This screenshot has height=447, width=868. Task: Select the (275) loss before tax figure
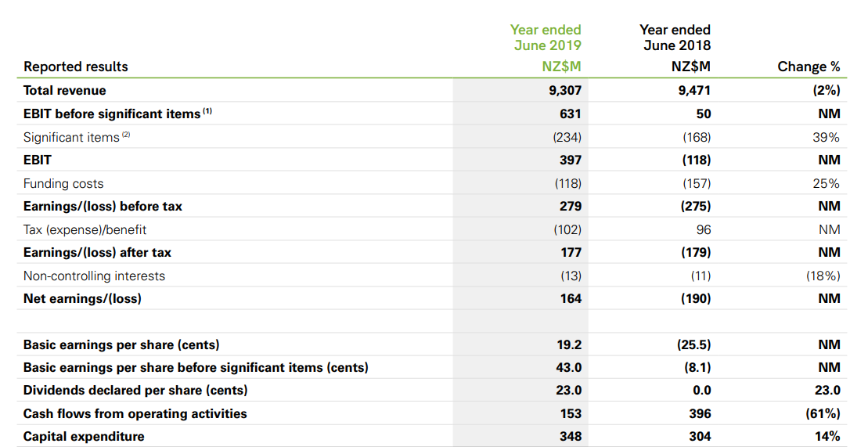tap(695, 206)
